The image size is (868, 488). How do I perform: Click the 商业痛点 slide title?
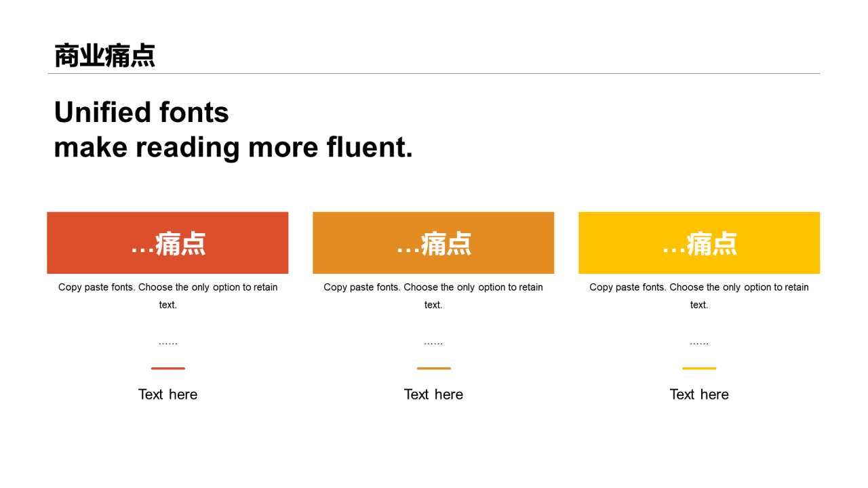pos(104,56)
